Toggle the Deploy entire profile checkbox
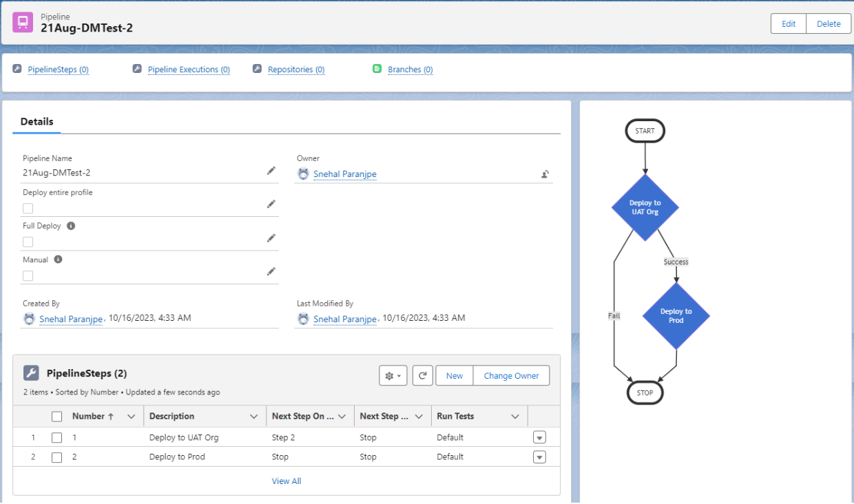 click(28, 208)
